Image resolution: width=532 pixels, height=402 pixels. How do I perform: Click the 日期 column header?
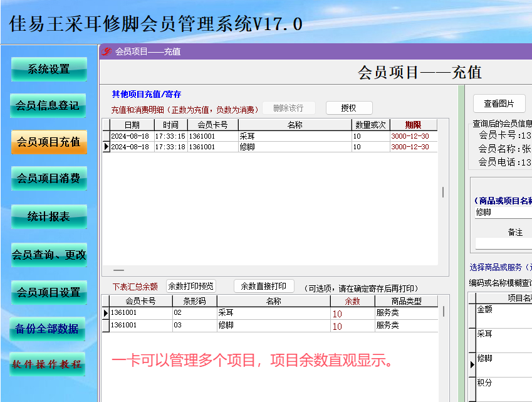coord(132,125)
